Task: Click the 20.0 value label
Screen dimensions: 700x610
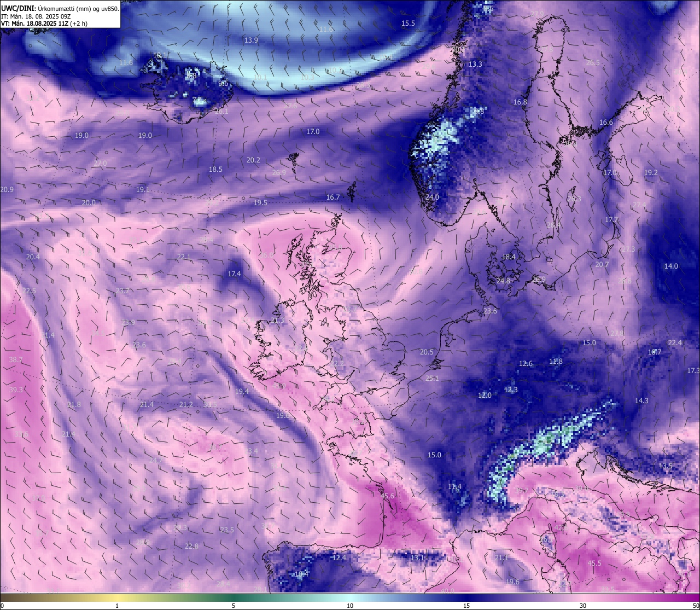Action: coord(89,203)
